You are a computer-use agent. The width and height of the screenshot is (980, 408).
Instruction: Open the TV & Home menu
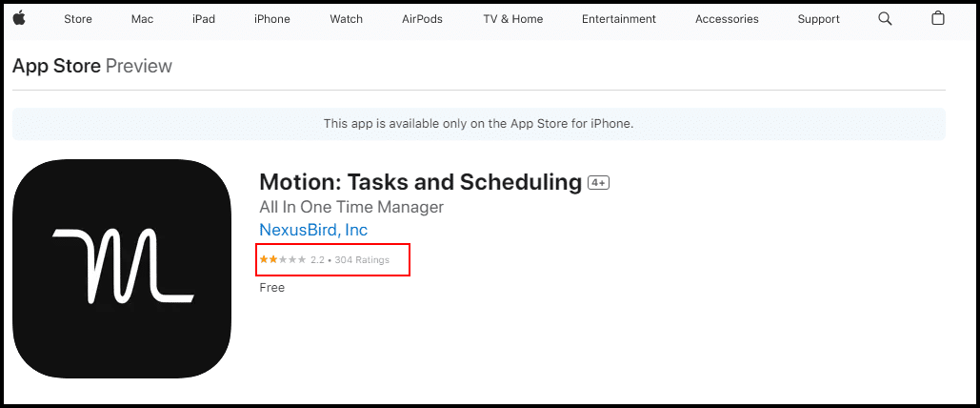(x=513, y=19)
